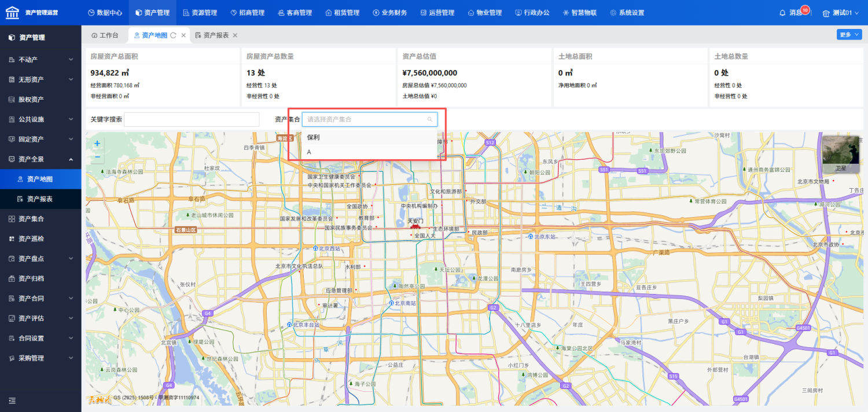
Task: Click the 不动产 sidebar icon
Action: click(x=12, y=60)
